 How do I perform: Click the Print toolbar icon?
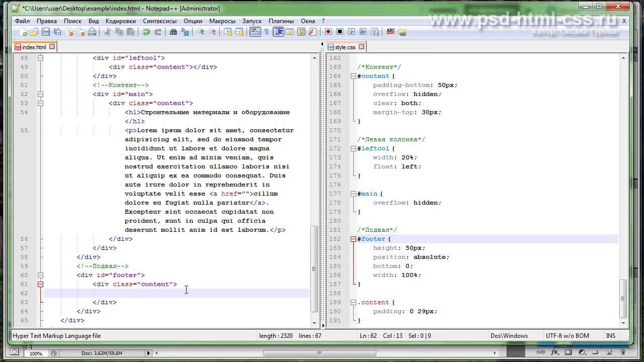click(x=92, y=32)
